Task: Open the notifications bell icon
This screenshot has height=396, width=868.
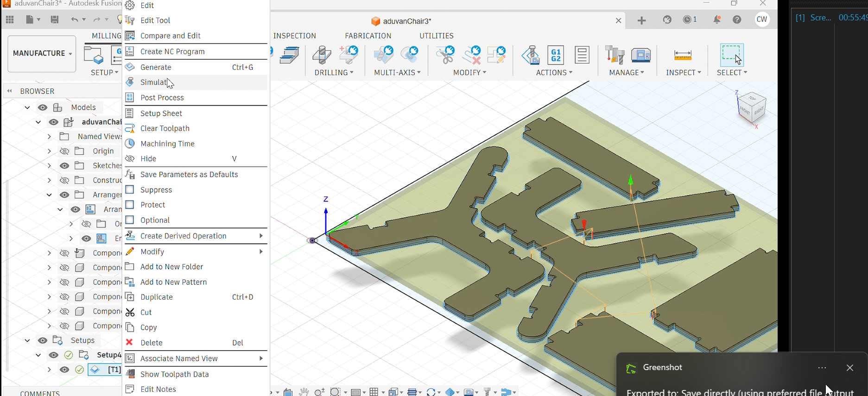Action: click(x=716, y=20)
